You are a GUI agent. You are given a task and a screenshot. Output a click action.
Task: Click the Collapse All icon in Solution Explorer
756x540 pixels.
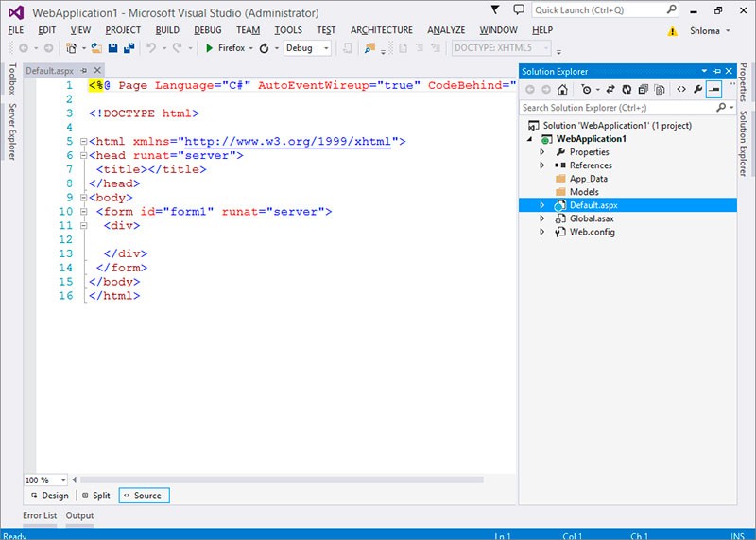pyautogui.click(x=643, y=89)
